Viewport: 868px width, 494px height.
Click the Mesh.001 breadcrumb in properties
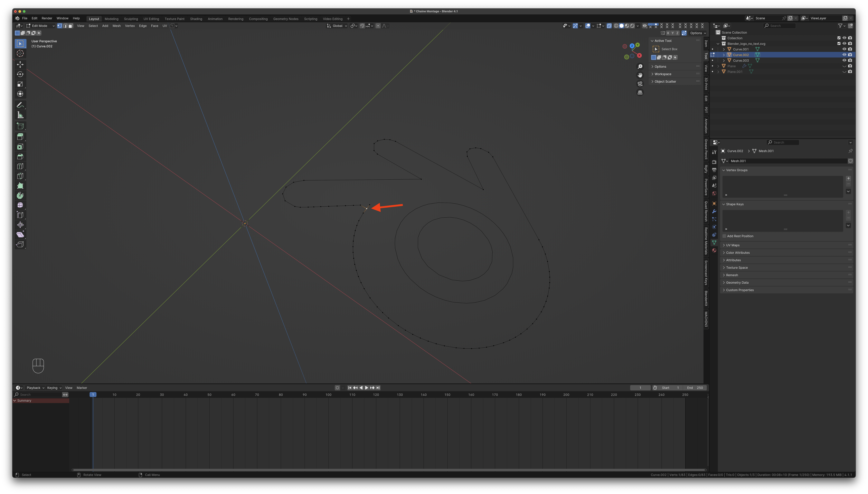tap(766, 151)
